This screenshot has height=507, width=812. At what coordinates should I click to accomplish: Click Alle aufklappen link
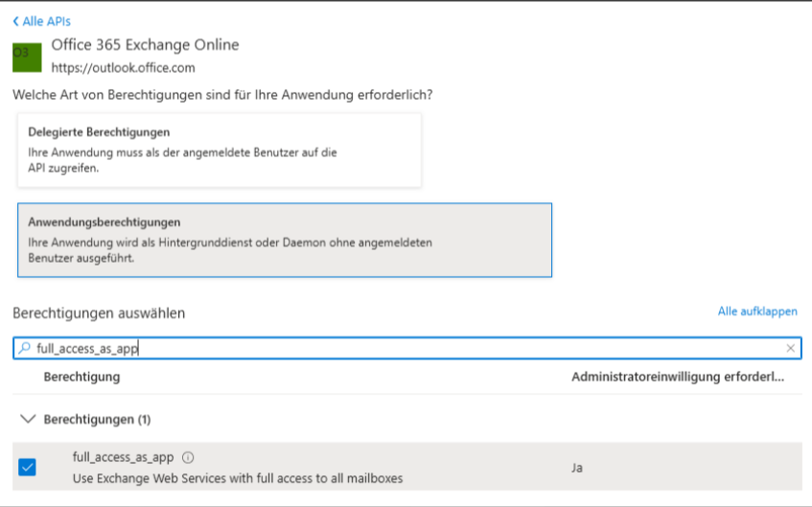point(757,311)
